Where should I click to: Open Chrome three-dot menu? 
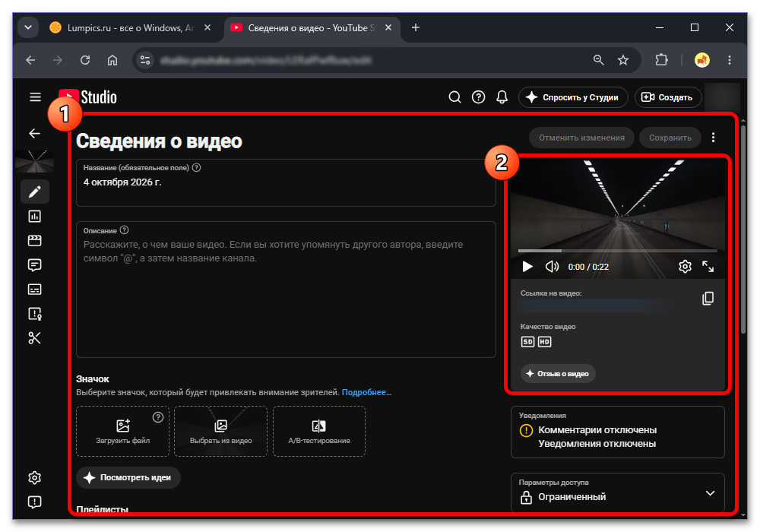tap(730, 60)
